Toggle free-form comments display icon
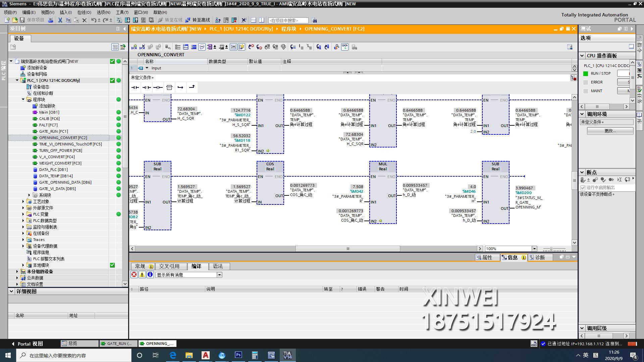This screenshot has width=644, height=362. (202, 47)
